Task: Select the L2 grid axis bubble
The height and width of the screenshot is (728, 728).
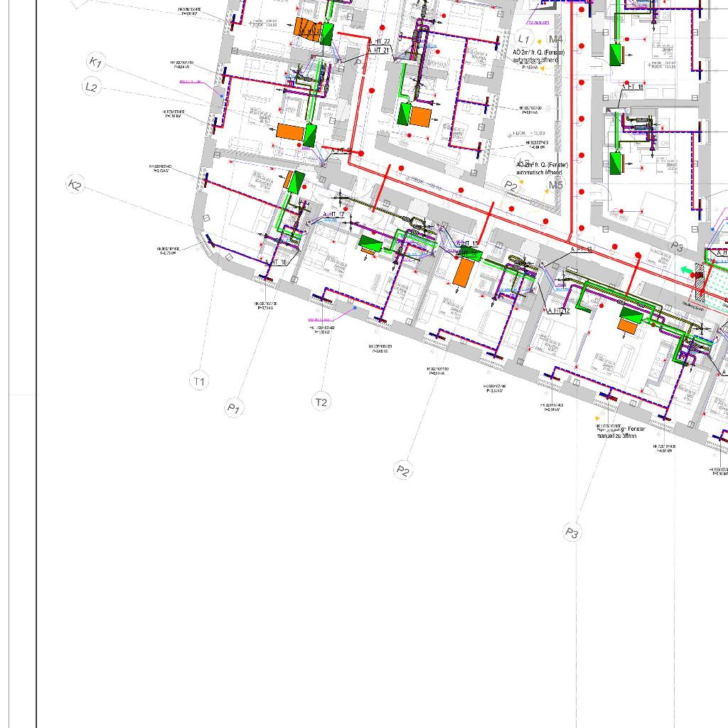Action: click(x=91, y=87)
